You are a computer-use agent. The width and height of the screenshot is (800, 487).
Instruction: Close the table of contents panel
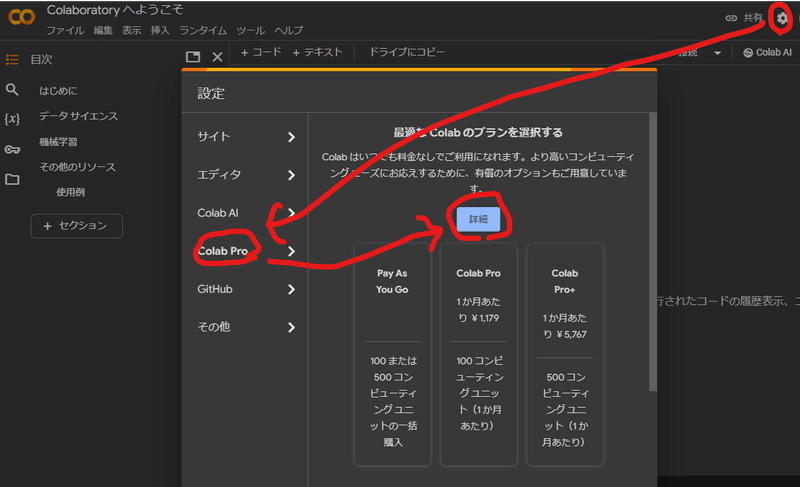217,57
